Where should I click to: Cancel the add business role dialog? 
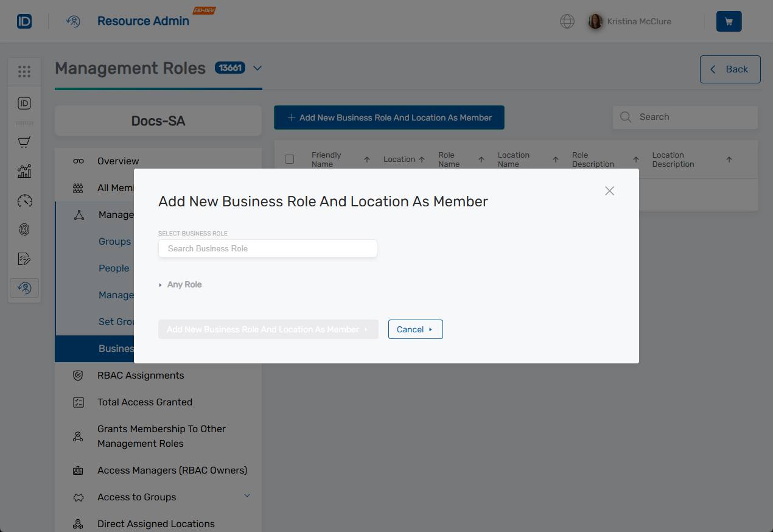415,329
